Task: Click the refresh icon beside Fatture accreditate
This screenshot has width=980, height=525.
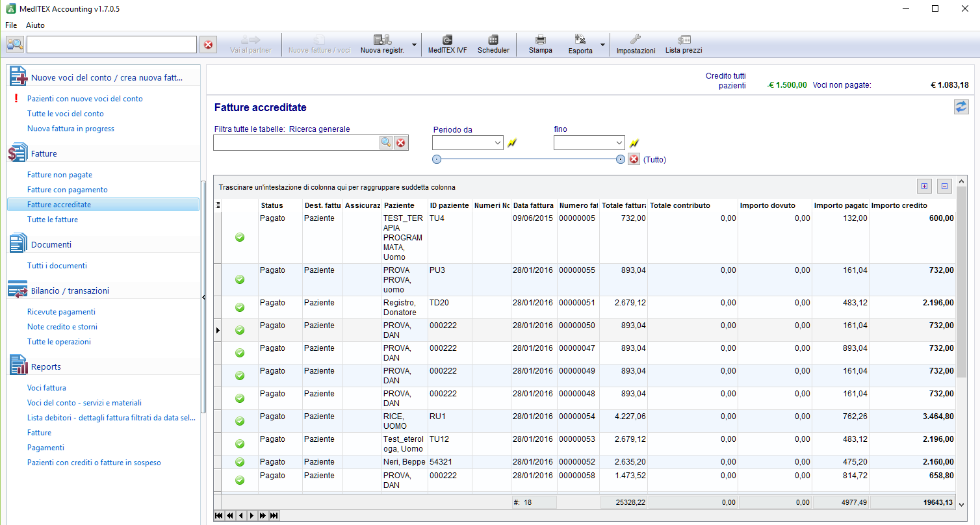Action: click(961, 107)
